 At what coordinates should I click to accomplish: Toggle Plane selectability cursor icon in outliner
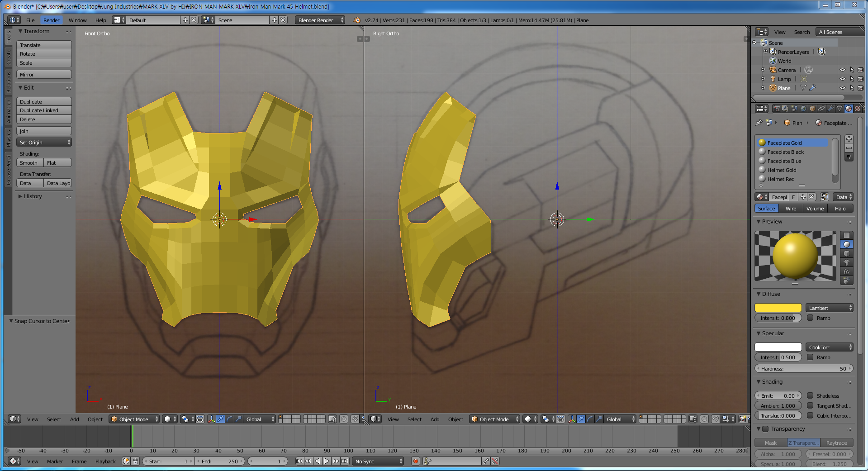(x=852, y=88)
